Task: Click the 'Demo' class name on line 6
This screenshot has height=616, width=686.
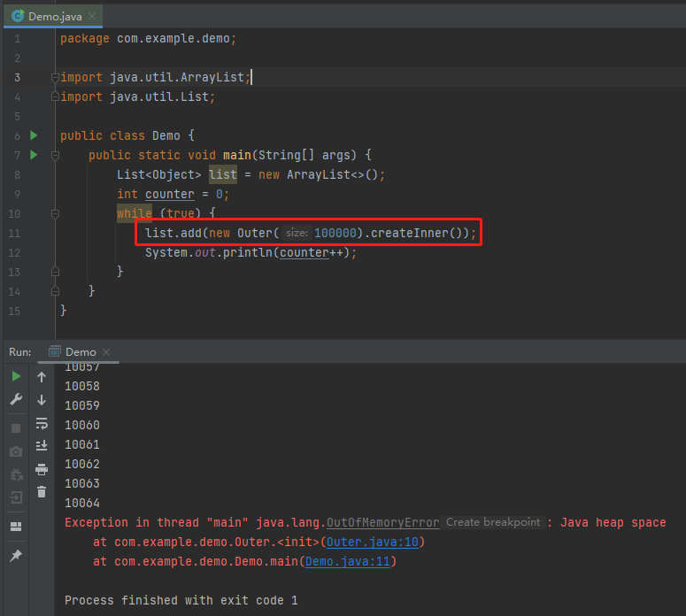Action: 166,135
